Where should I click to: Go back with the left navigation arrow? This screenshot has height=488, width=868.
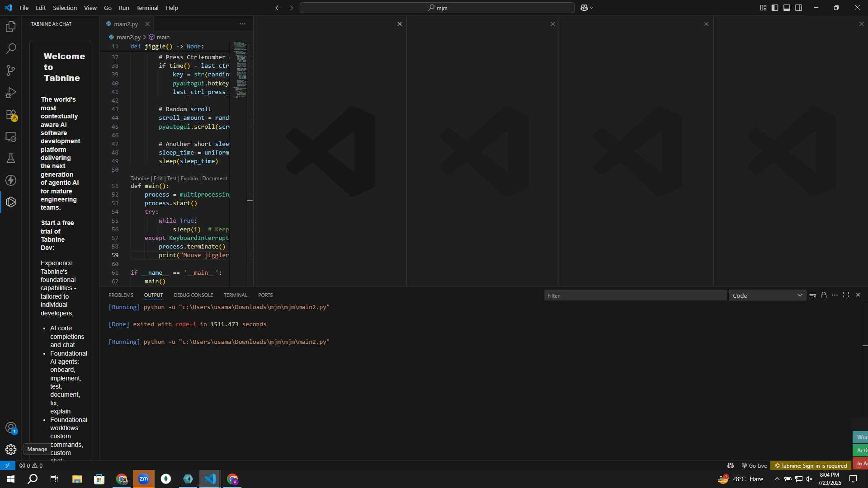click(x=278, y=8)
